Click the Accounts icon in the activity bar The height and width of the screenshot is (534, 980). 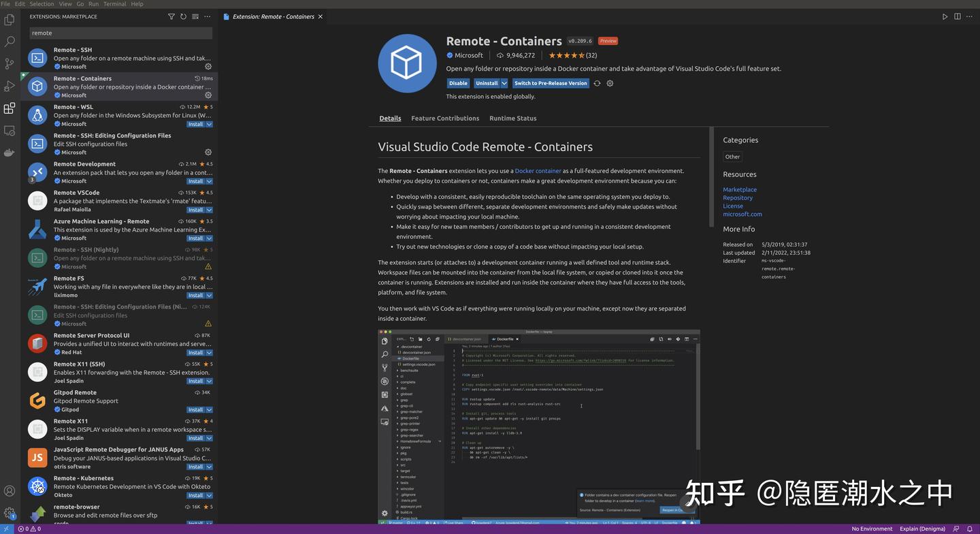point(9,490)
